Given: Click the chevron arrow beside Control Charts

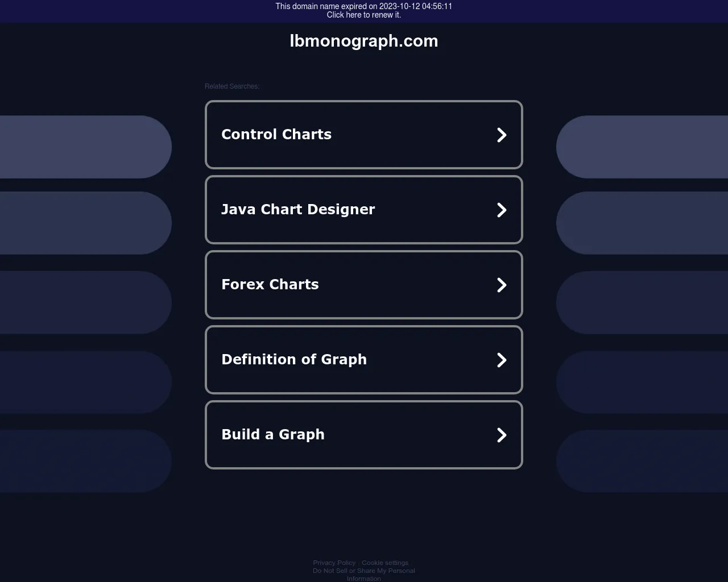Looking at the screenshot, I should [x=501, y=135].
